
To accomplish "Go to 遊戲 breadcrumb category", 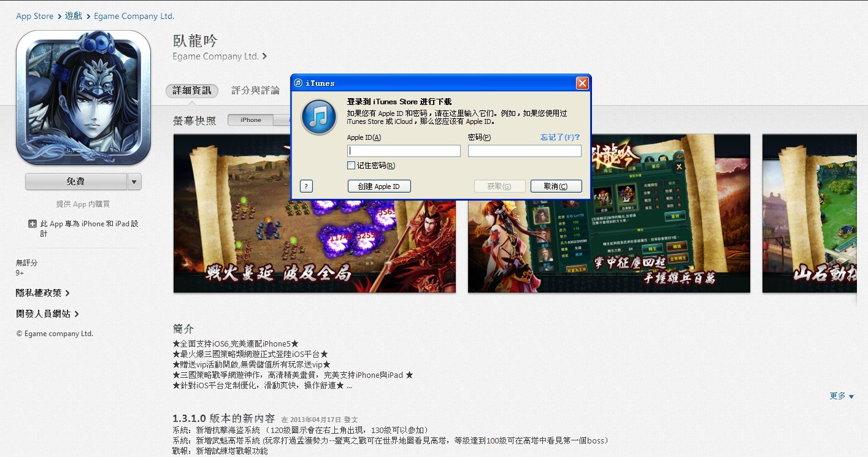I will point(74,17).
